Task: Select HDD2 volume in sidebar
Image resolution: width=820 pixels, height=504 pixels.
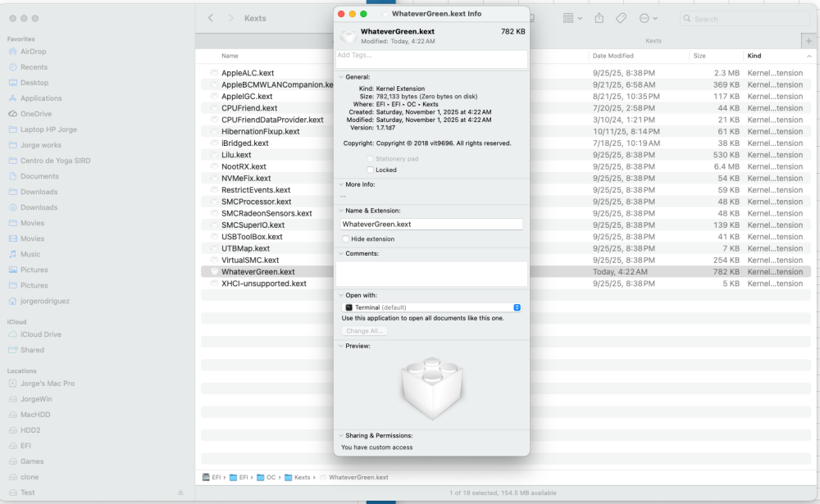Action: pos(30,430)
